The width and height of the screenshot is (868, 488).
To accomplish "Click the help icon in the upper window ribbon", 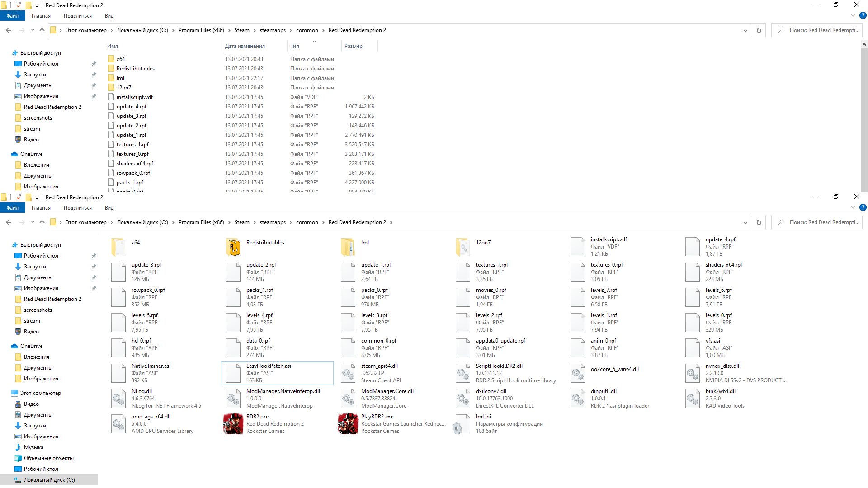I will pos(863,16).
